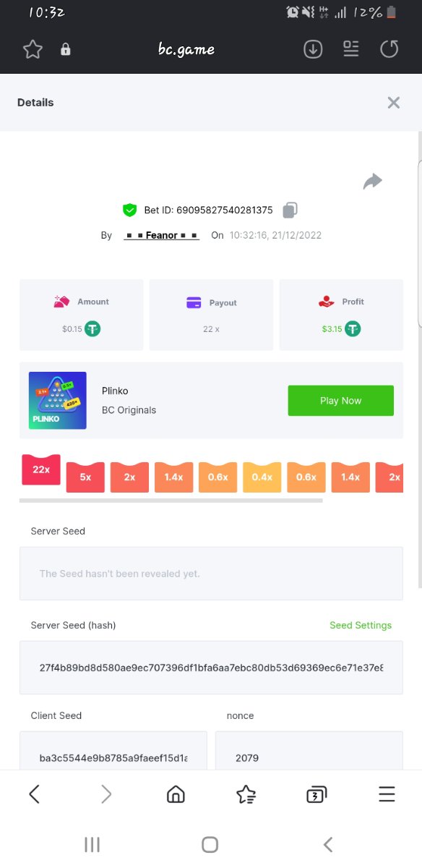Bookmark page with star icon in address bar
Image resolution: width=422 pixels, height=868 pixels.
tap(33, 49)
